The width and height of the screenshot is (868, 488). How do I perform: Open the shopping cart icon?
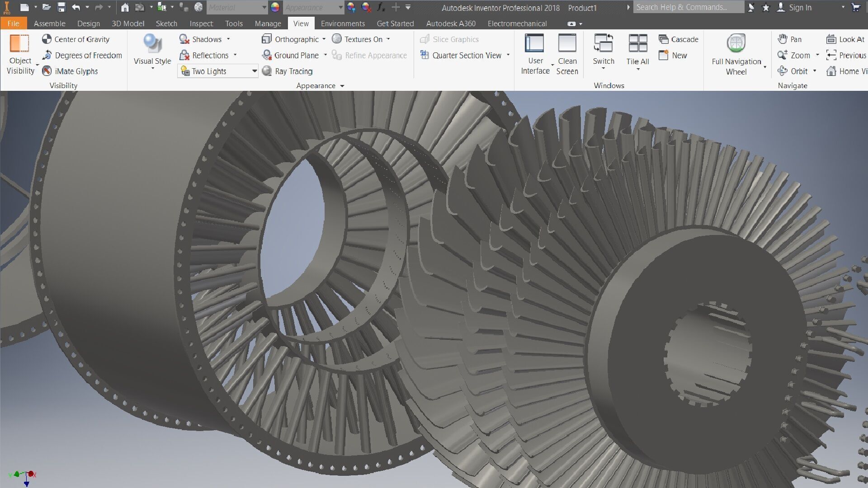(x=855, y=7)
